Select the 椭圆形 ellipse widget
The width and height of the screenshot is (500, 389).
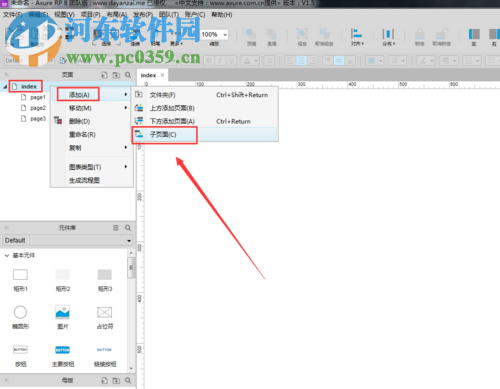click(x=20, y=318)
